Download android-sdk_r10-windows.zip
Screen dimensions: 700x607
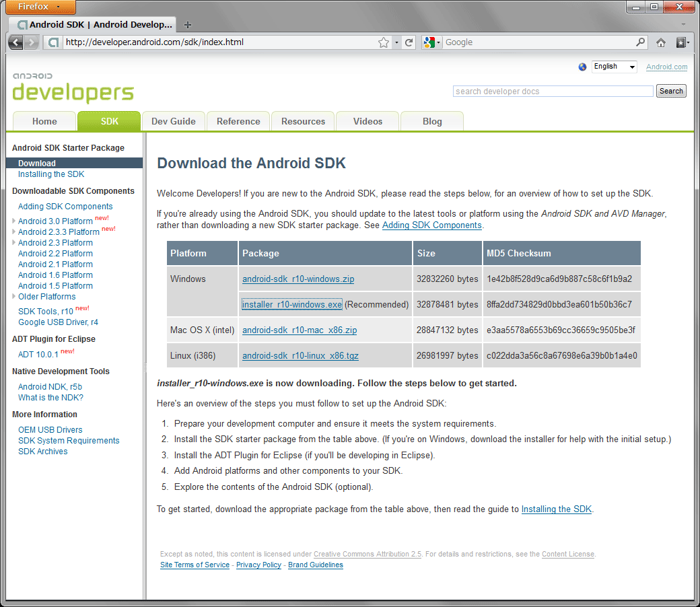[x=298, y=279]
